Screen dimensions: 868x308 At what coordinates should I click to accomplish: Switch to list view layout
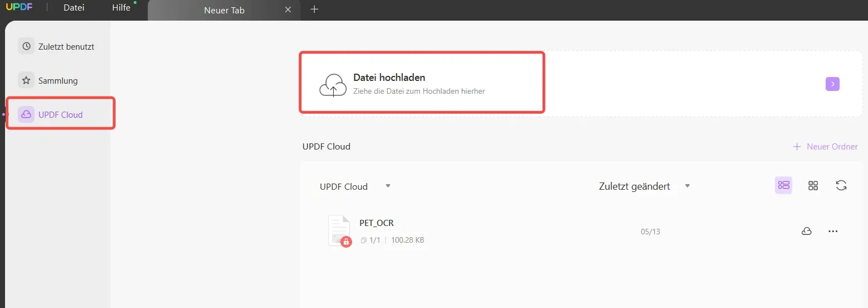coord(784,186)
